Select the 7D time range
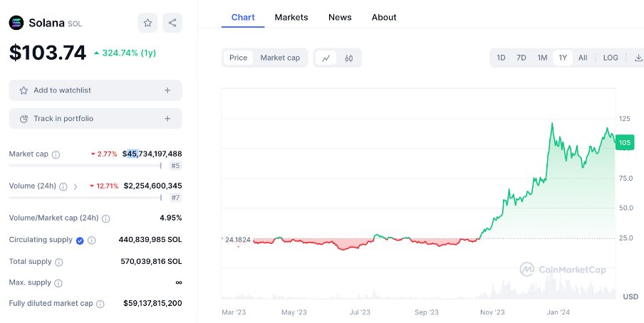Image resolution: width=644 pixels, height=323 pixels. [x=521, y=58]
